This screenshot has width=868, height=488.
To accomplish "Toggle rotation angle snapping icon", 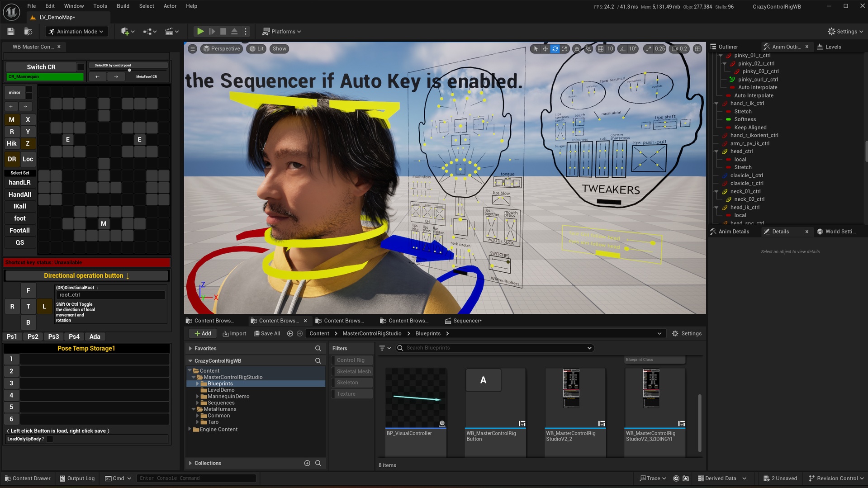I will [x=623, y=49].
